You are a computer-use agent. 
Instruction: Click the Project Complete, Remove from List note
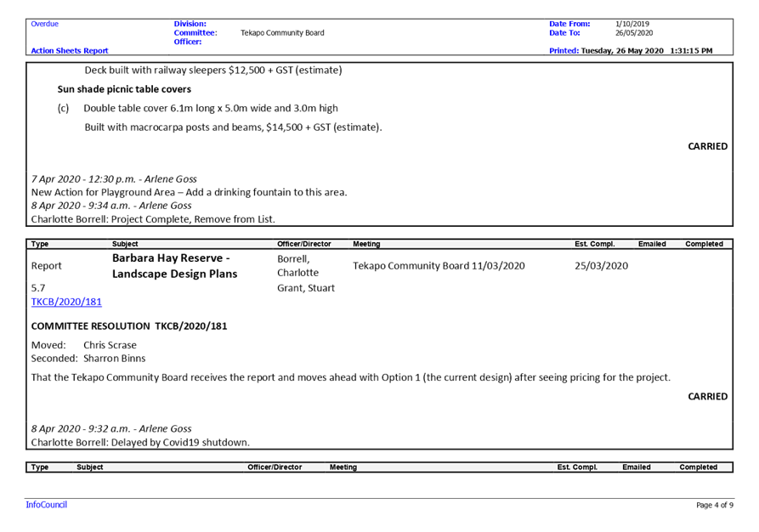(153, 218)
